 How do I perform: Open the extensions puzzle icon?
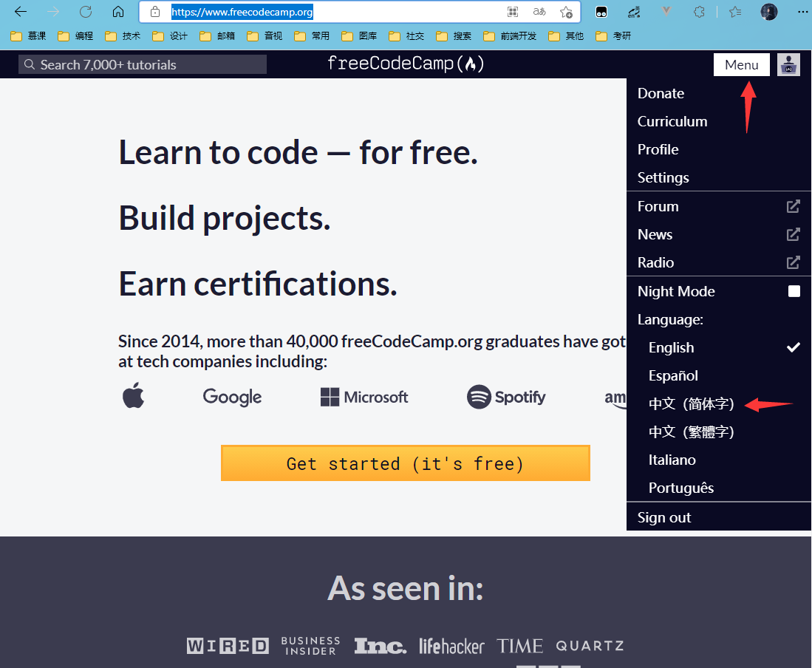tap(699, 12)
